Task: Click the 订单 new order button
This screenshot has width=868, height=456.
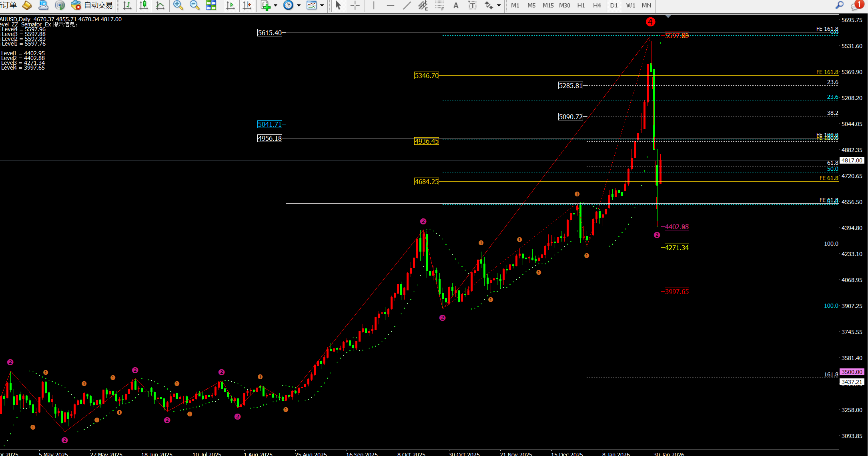Action: [x=9, y=5]
